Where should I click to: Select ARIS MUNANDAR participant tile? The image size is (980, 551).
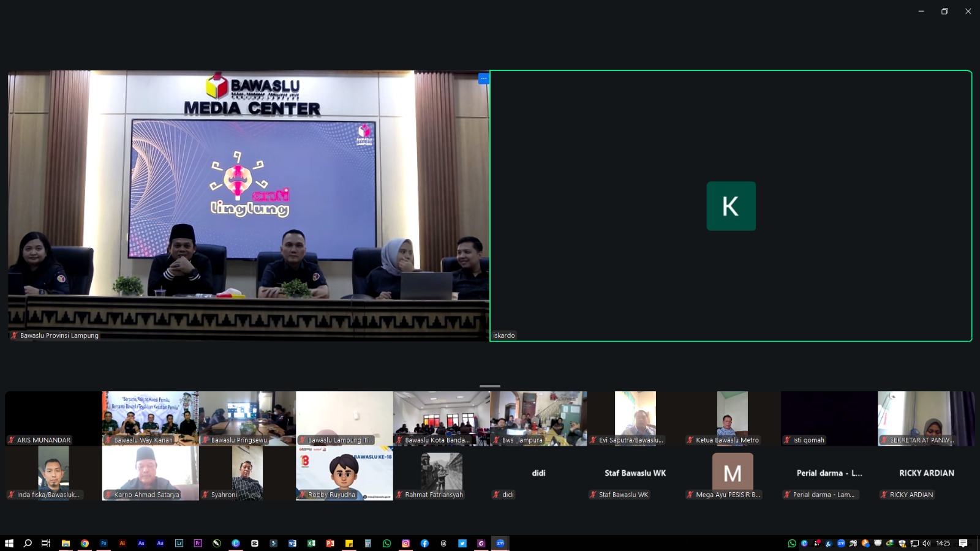coord(53,418)
